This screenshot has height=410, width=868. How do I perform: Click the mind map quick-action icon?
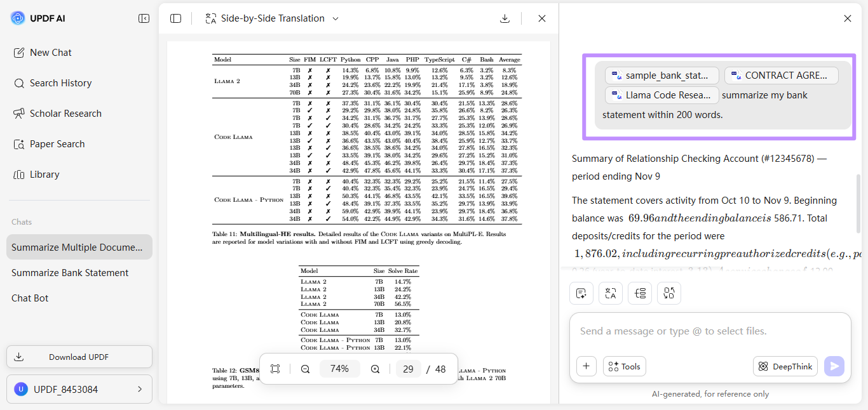(x=640, y=293)
